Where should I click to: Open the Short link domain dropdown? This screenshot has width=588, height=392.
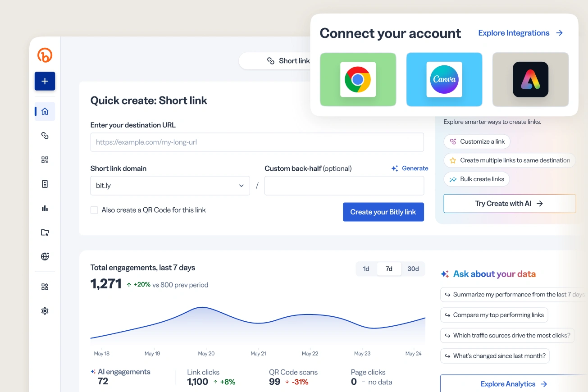point(170,186)
